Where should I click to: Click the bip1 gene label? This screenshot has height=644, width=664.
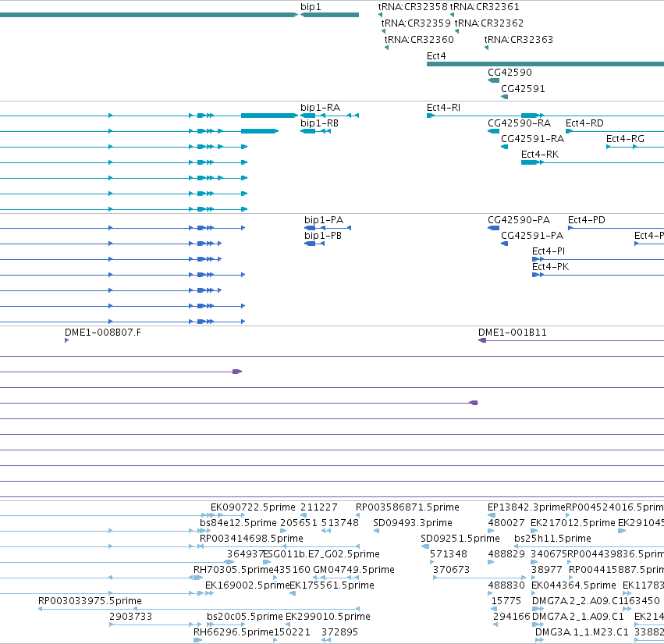pyautogui.click(x=311, y=7)
